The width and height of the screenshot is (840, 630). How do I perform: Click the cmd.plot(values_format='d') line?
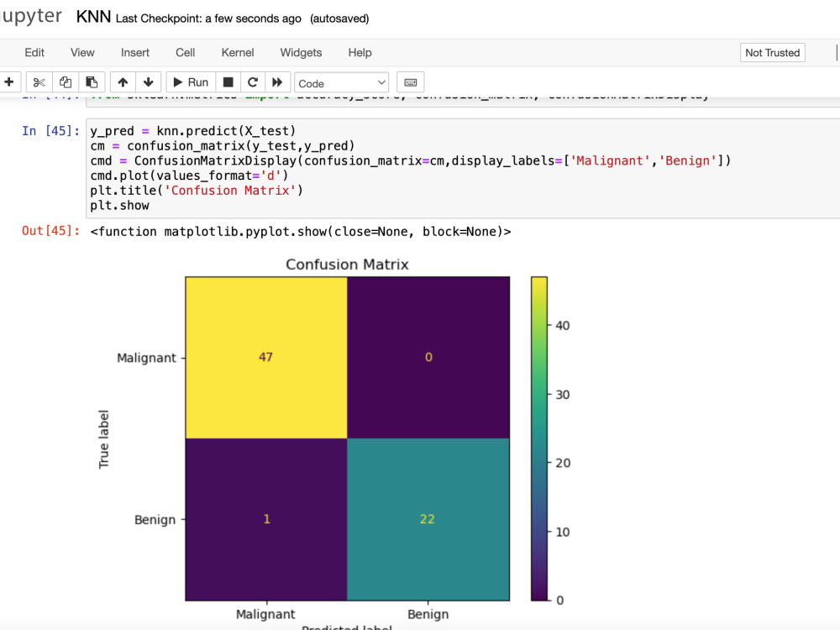pyautogui.click(x=189, y=176)
